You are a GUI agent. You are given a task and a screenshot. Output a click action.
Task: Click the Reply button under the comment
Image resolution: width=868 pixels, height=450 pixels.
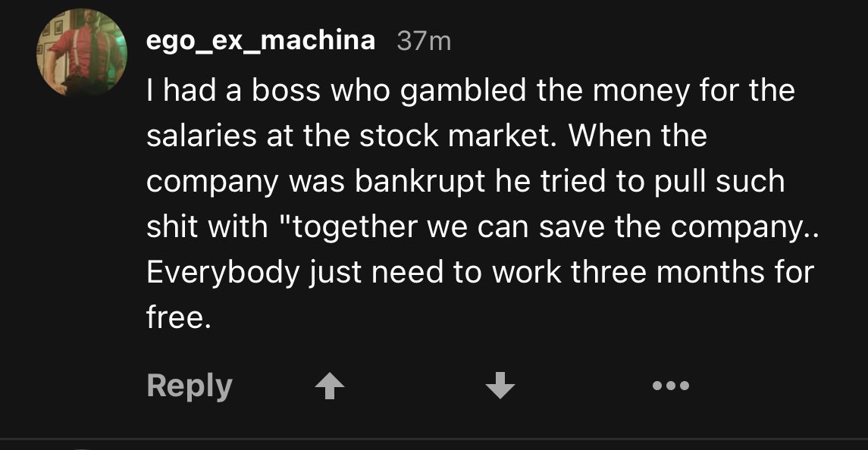(x=190, y=386)
